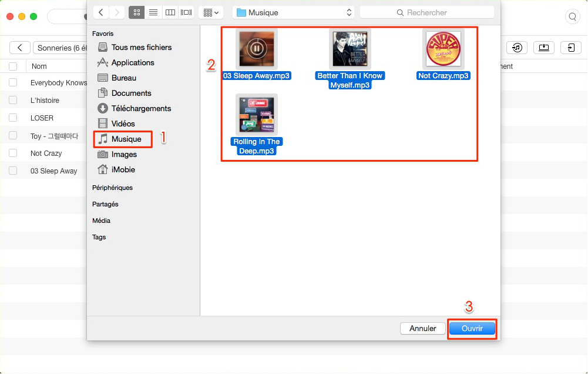Click the Not Crazy.mp3 file name
The image size is (588, 374).
[443, 75]
